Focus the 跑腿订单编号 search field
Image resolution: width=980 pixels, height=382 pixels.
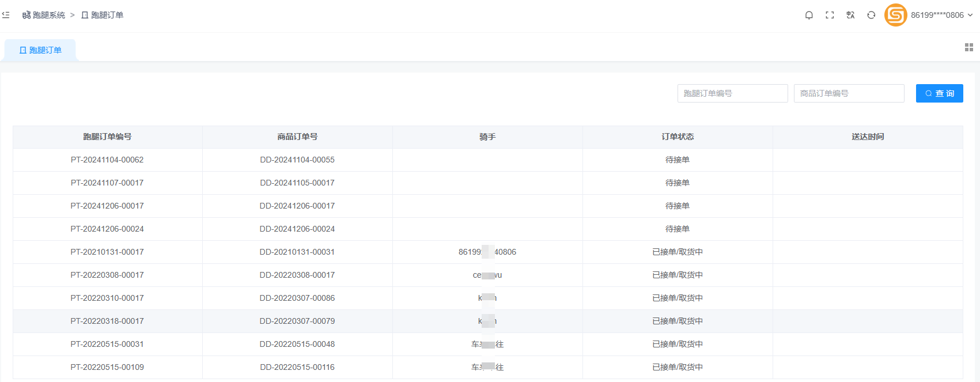732,93
